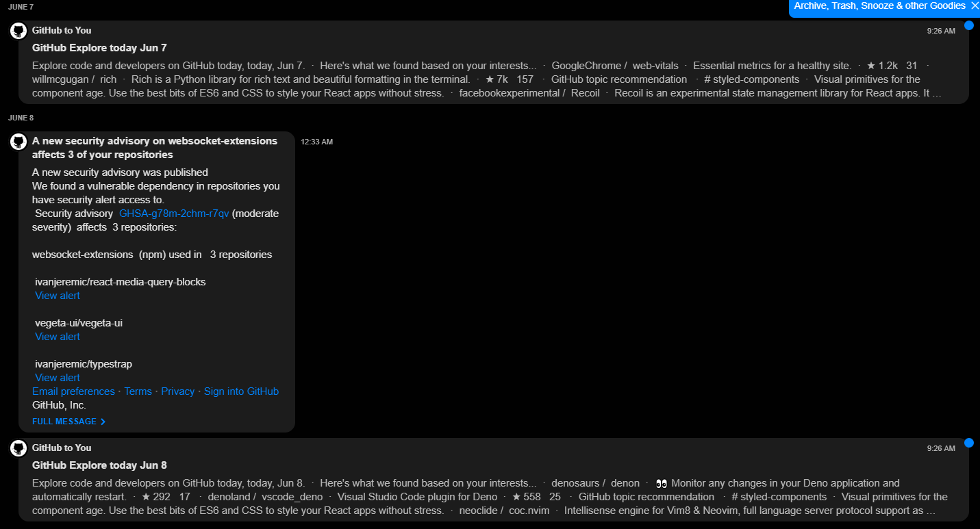View alert for ivanjeremic/typestrap
The image size is (980, 529).
[58, 378]
